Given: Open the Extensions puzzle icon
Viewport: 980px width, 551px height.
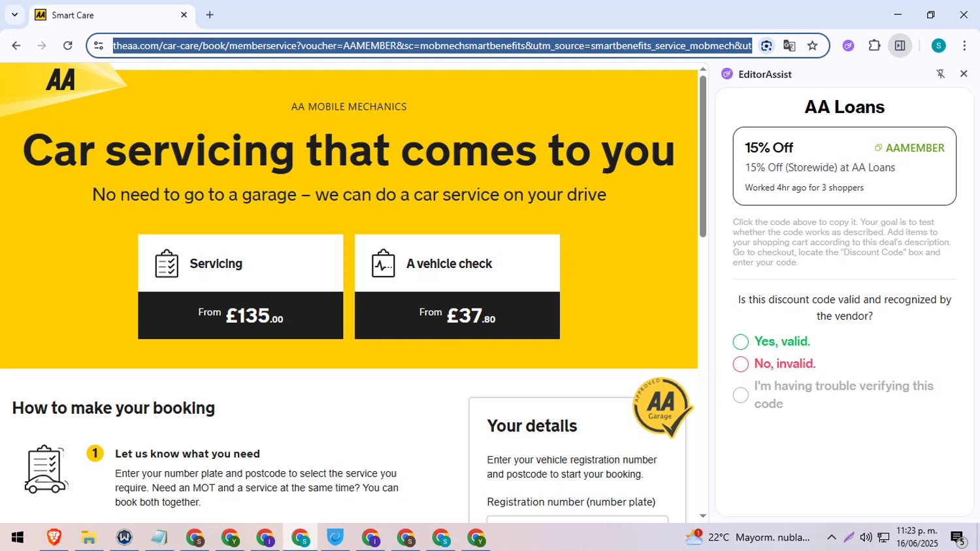Looking at the screenshot, I should pyautogui.click(x=874, y=45).
